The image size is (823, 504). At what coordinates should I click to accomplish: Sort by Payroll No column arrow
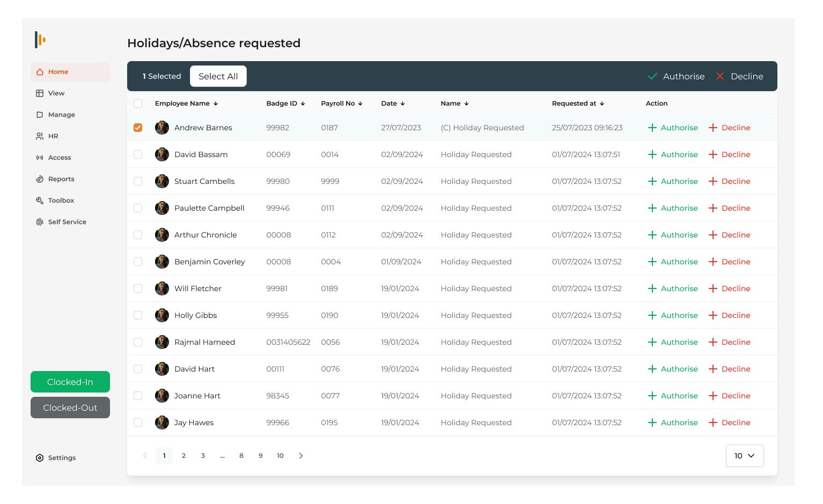tap(360, 103)
